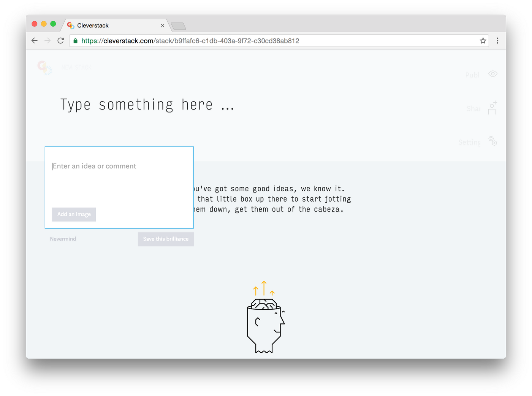This screenshot has width=532, height=396.
Task: Toggle publish visibility with the eye icon
Action: tap(493, 74)
